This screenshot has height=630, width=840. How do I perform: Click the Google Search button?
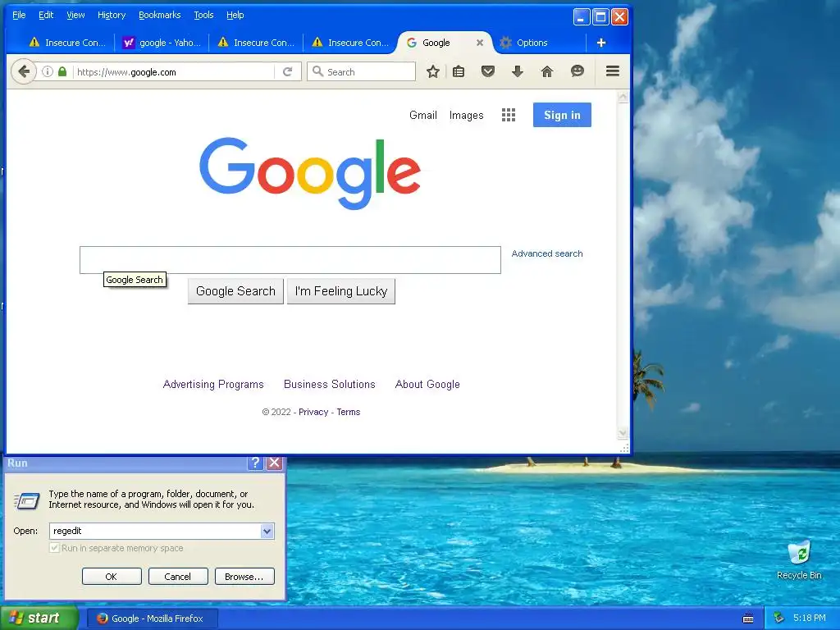coord(235,291)
